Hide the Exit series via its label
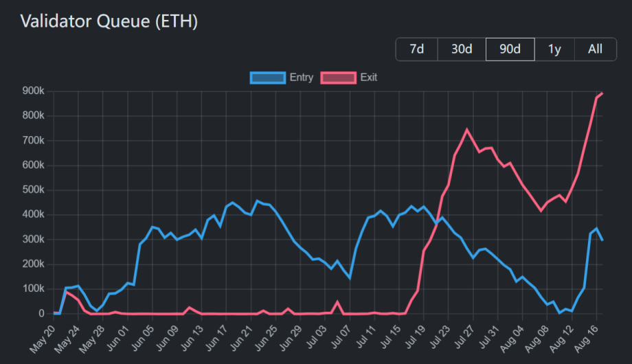Image resolution: width=632 pixels, height=364 pixels. [x=369, y=78]
